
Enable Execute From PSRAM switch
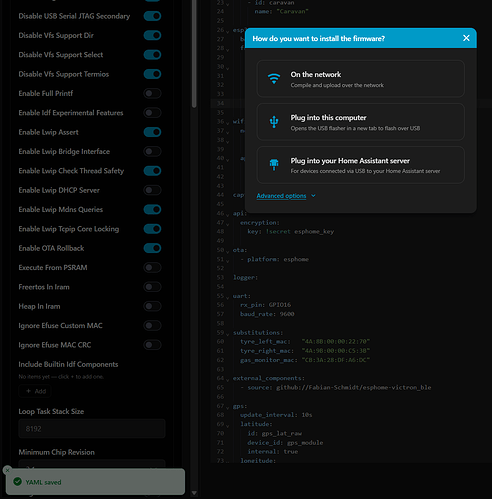click(x=152, y=267)
